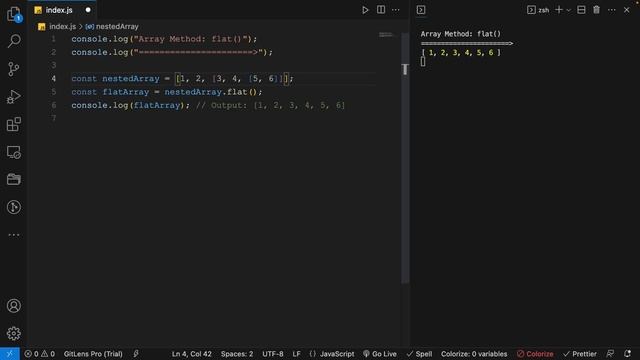This screenshot has width=640, height=360.
Task: Click the terminal cursor prompt
Action: [423, 62]
